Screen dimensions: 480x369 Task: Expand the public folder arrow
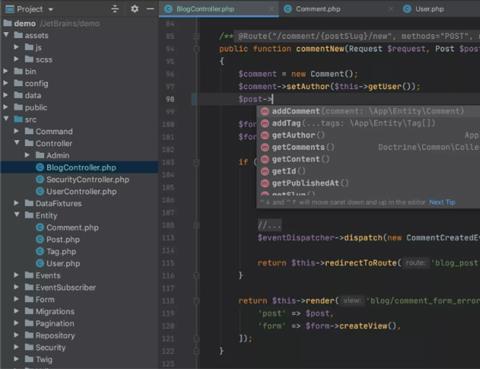click(x=6, y=107)
